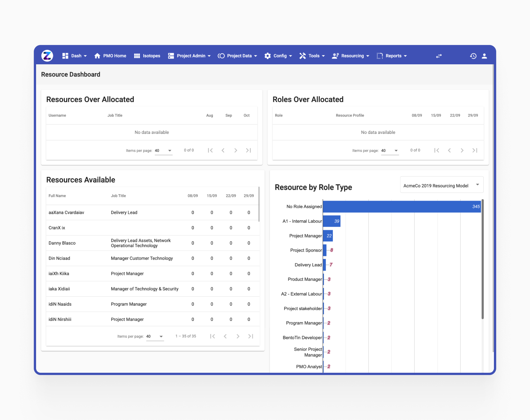530x420 pixels.
Task: Go to first page in Resources Over Allocated
Action: tap(210, 150)
